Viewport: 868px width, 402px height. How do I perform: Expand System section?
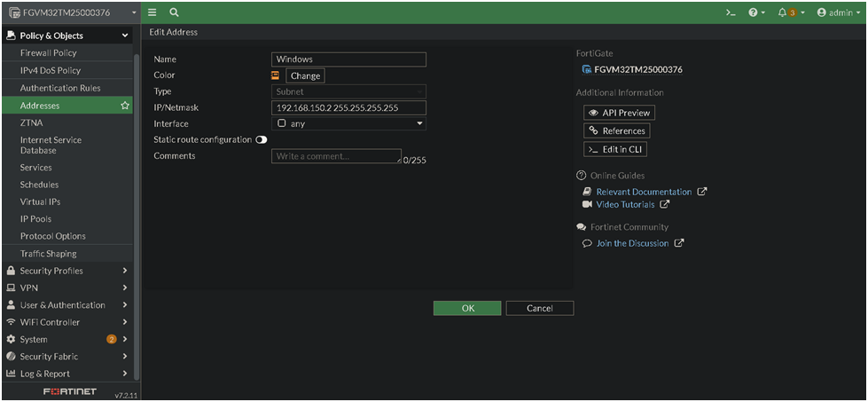66,339
